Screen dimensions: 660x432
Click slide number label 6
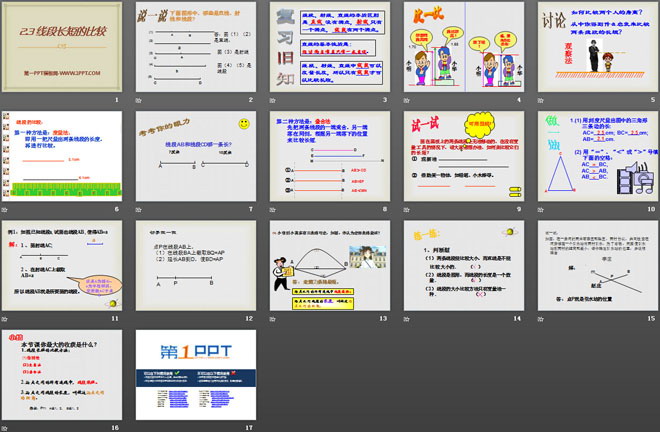117,209
